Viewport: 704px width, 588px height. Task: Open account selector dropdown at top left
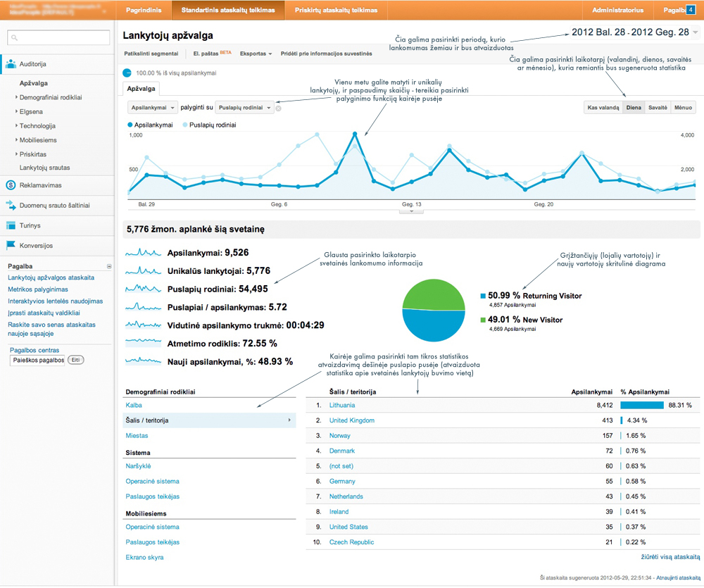tap(57, 9)
